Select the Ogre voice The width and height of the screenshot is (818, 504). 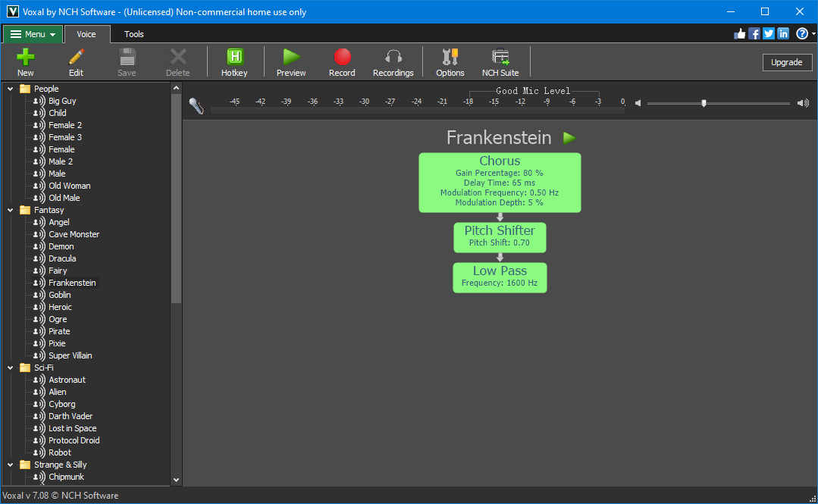click(58, 320)
